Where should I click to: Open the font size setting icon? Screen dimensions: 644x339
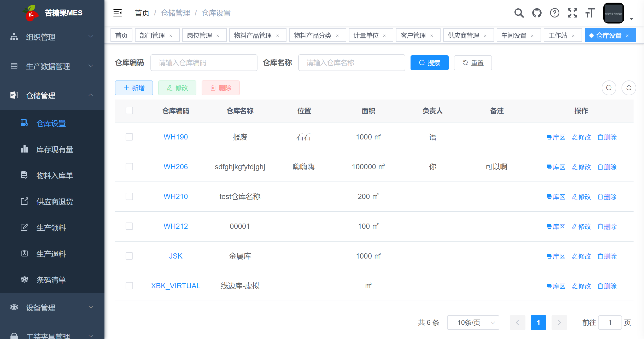tap(590, 13)
